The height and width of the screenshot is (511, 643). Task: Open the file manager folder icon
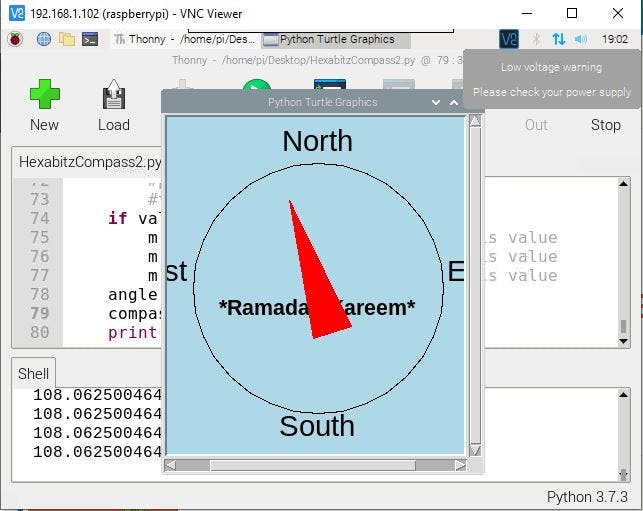pyautogui.click(x=67, y=39)
